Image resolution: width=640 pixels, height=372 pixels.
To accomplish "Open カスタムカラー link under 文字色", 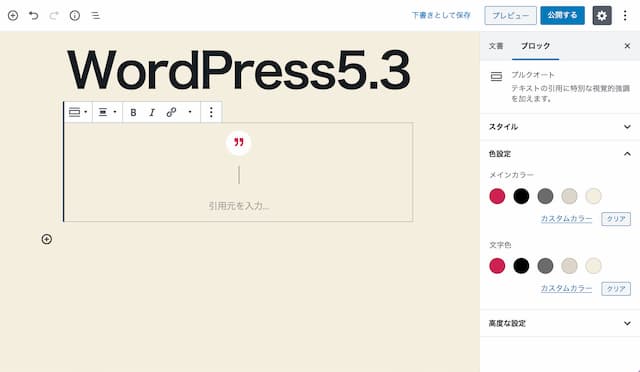I will click(x=567, y=289).
